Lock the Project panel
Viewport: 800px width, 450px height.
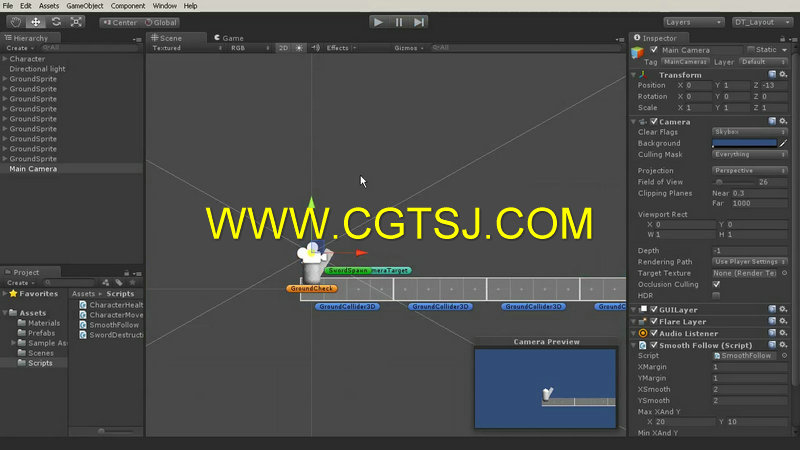pyautogui.click(x=127, y=273)
